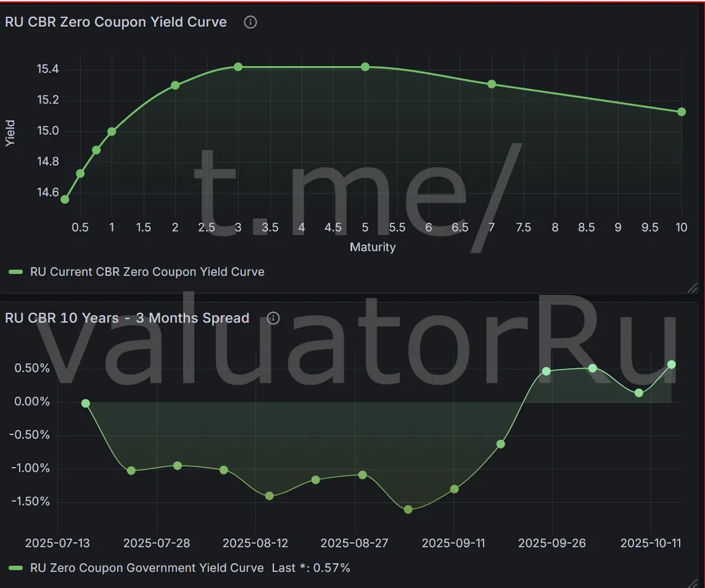Click green color swatch in the spread panel legend
The width and height of the screenshot is (705, 588).
16,568
